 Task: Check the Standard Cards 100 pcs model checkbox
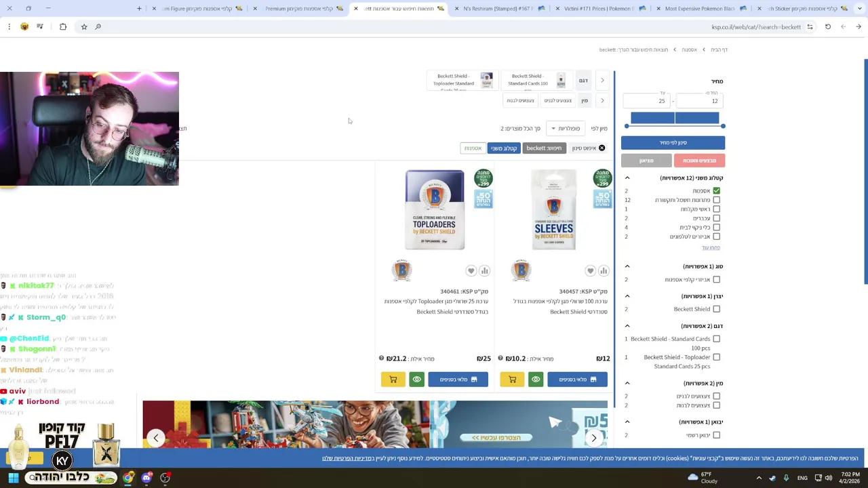(716, 339)
